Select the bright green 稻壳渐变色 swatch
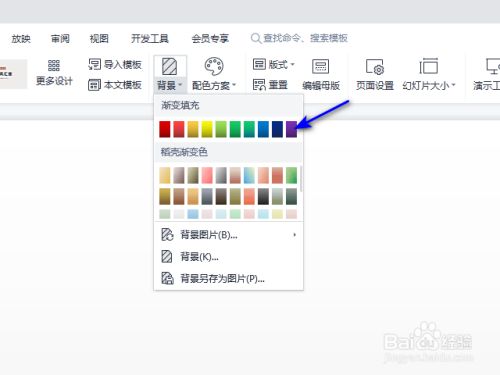Viewport: 500px width, 375px height. (291, 175)
